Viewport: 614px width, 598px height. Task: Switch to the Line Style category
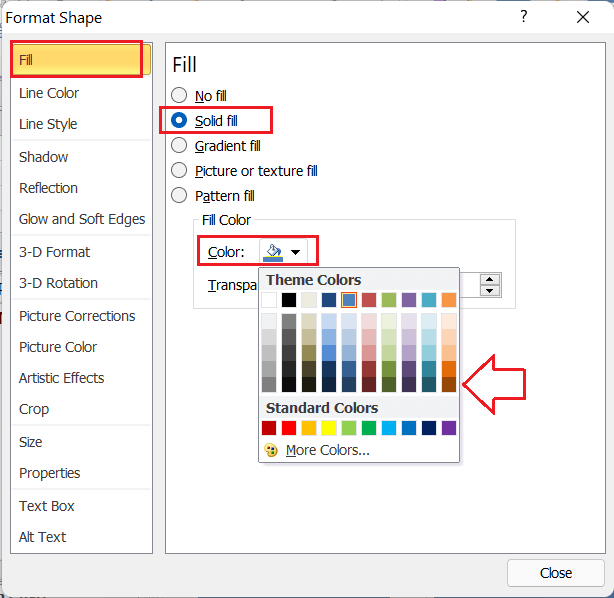(x=81, y=124)
